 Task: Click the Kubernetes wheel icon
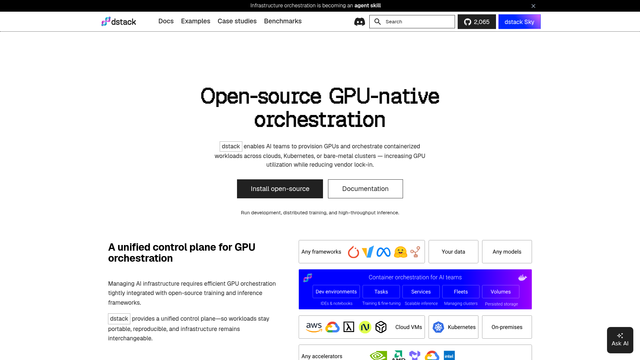click(x=438, y=327)
